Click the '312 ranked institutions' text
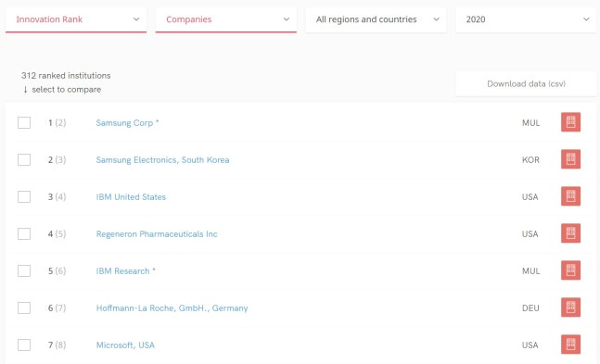Viewport: 600px width, 364px height. point(66,76)
